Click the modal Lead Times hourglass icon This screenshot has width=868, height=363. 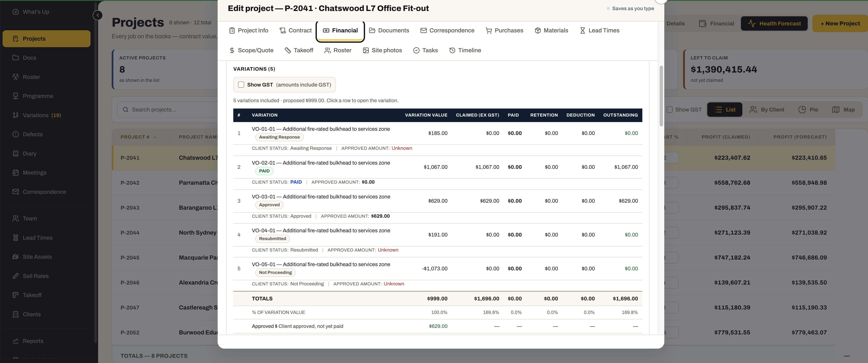coord(583,30)
